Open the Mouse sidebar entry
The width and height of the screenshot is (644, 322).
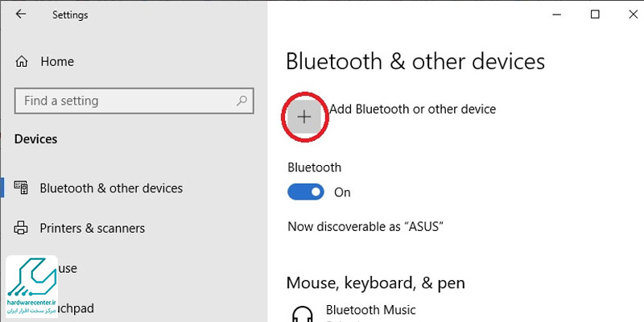(x=68, y=268)
